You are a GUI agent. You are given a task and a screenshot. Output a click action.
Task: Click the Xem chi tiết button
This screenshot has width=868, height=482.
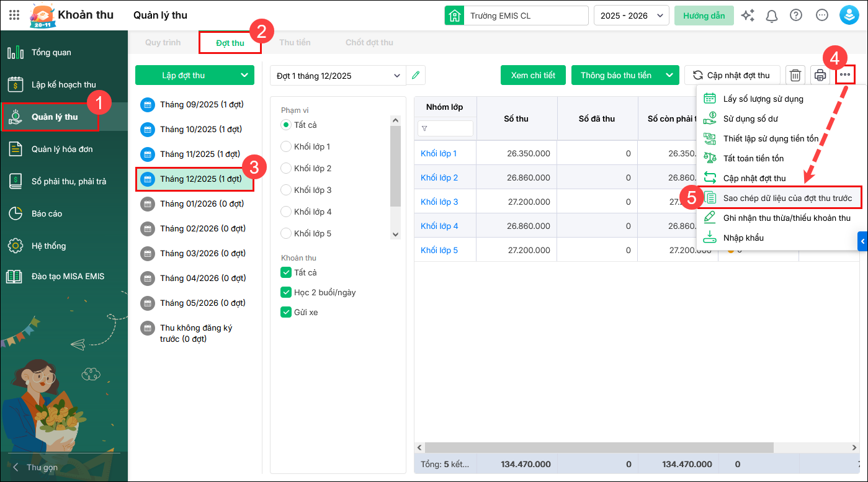533,76
